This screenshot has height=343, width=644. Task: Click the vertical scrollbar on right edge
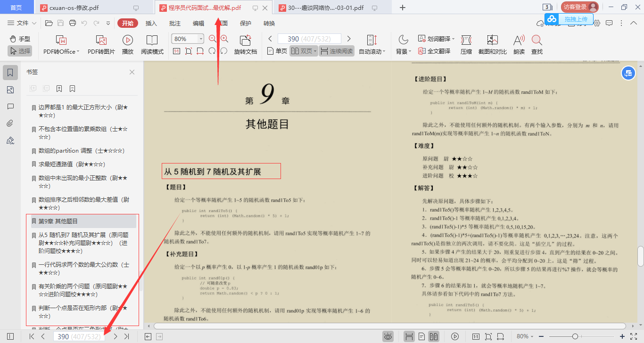click(x=640, y=256)
